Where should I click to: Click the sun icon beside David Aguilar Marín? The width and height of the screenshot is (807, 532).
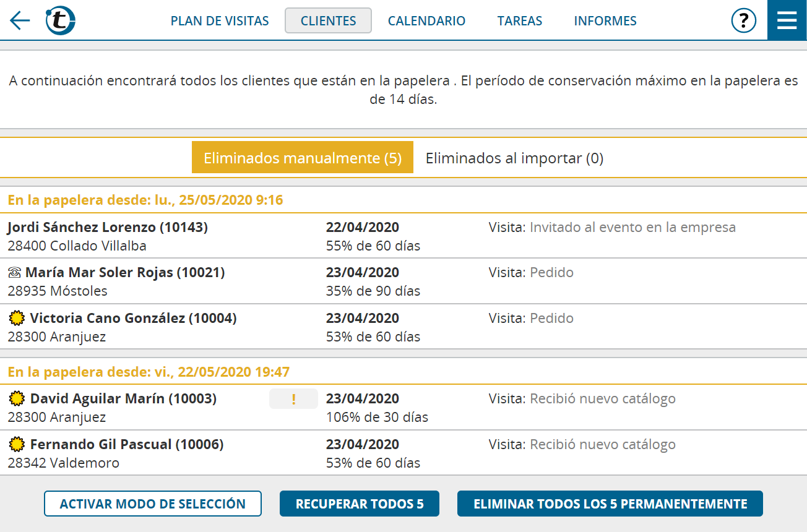point(17,399)
